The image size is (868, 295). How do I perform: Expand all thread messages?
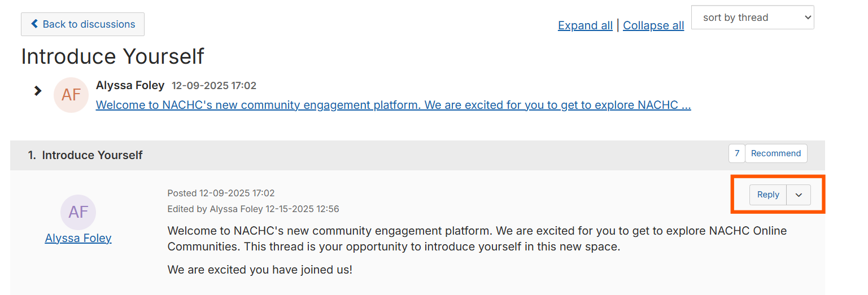click(585, 25)
